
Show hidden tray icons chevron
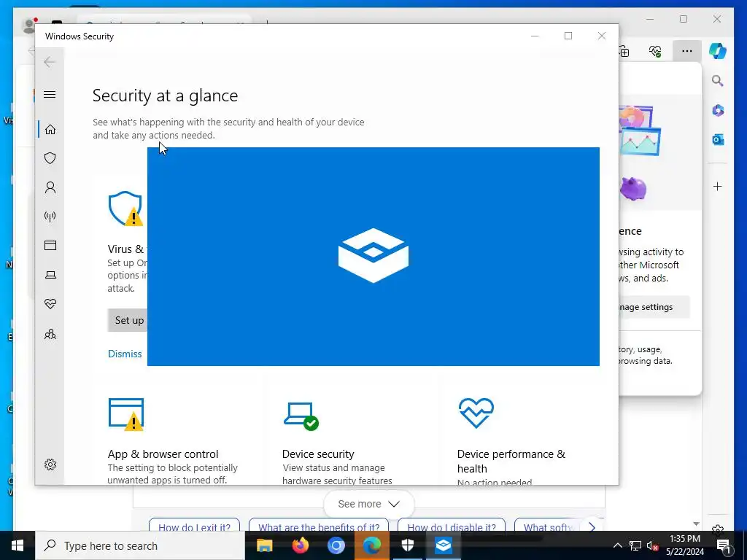[x=617, y=545]
